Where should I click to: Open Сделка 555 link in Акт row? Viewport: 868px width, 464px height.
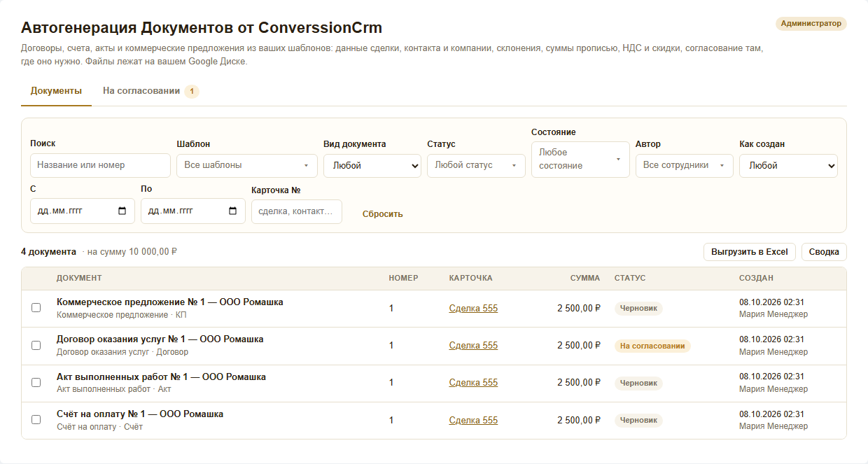[x=473, y=383]
